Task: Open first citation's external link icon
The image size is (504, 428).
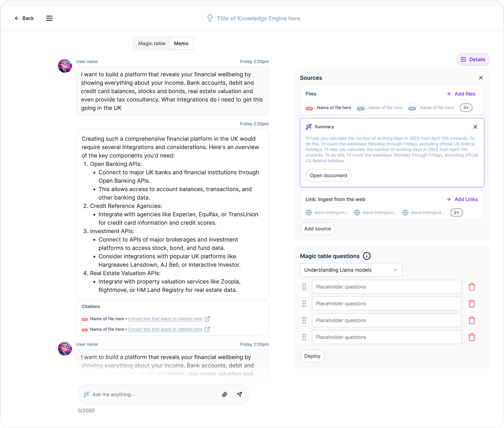Action: click(207, 319)
